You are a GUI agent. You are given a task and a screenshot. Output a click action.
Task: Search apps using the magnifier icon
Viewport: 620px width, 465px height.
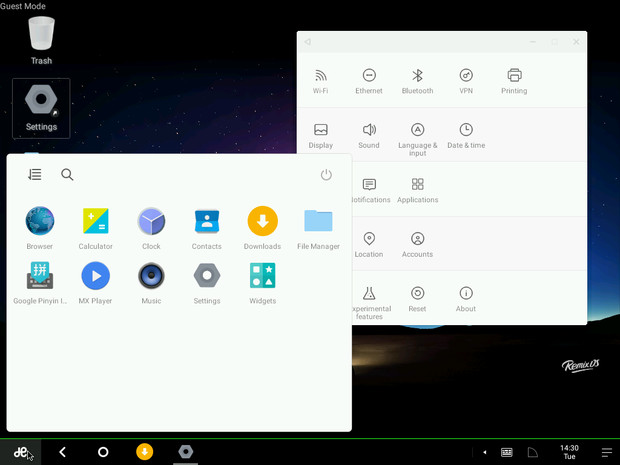coord(67,175)
